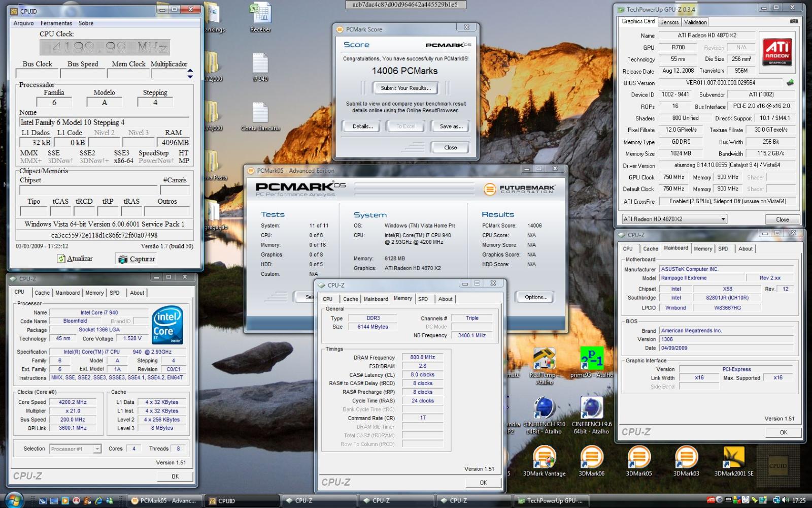Click the Capturar button in CPUID
The height and width of the screenshot is (508, 812).
click(x=137, y=259)
